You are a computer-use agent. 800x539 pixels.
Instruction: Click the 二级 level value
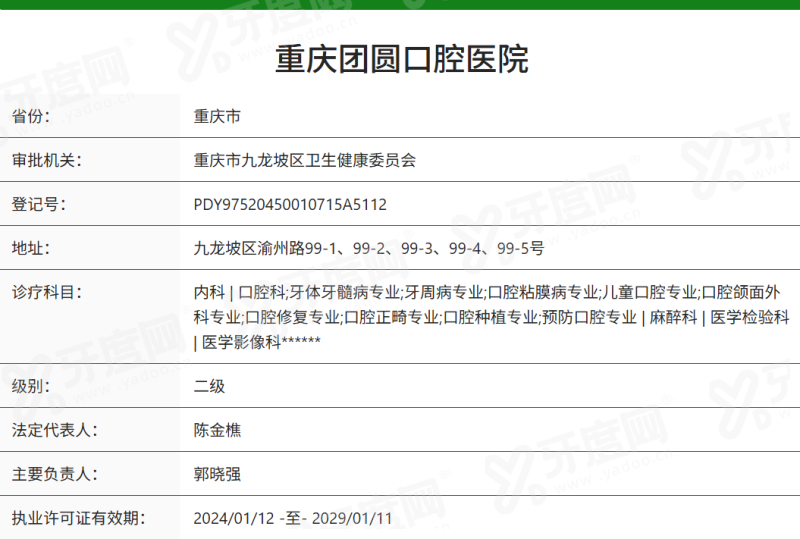(209, 386)
